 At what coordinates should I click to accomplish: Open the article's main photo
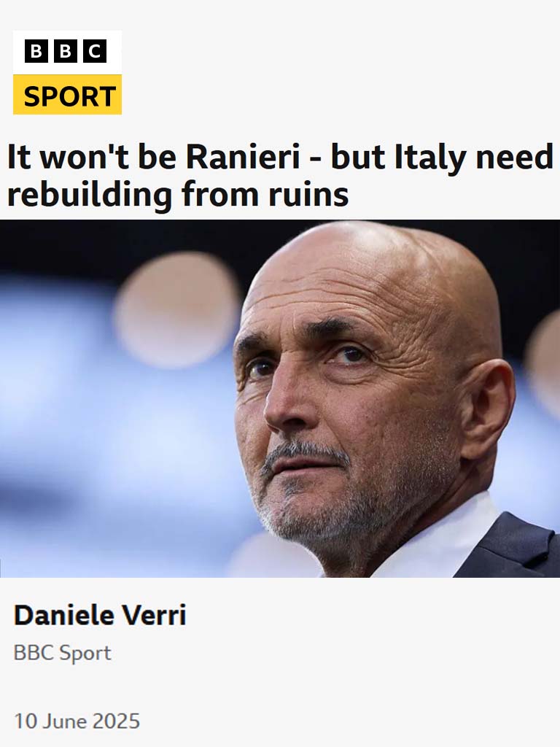[x=280, y=398]
